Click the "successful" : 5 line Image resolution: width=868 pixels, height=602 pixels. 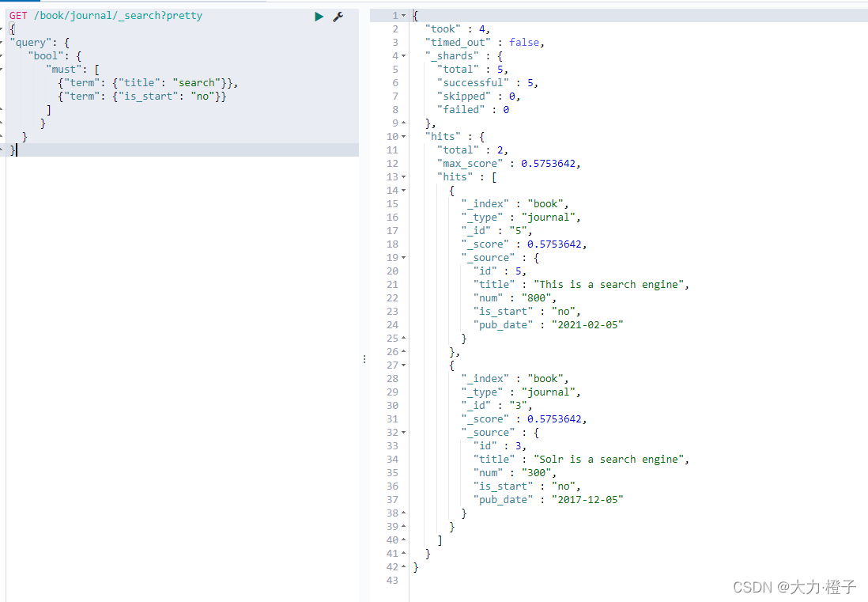487,83
